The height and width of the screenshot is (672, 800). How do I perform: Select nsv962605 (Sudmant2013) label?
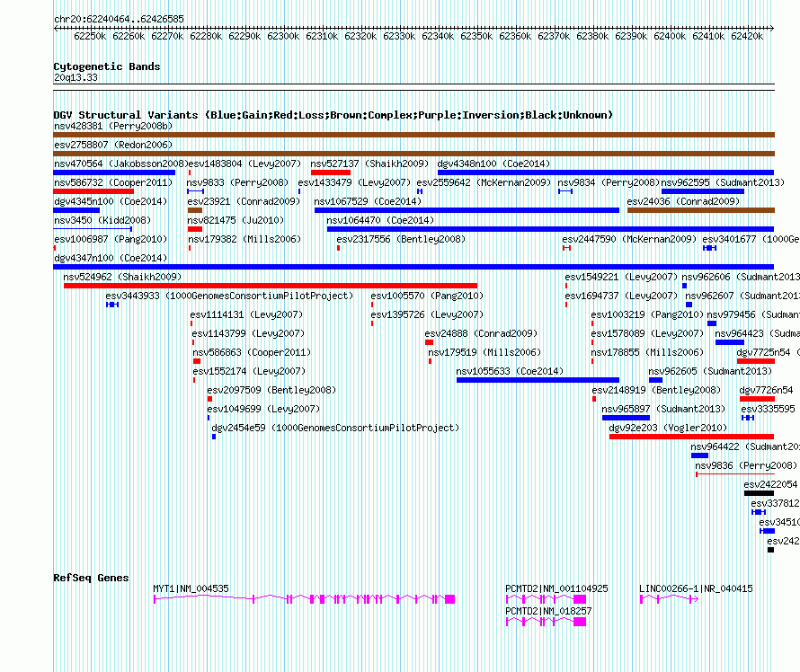[710, 371]
